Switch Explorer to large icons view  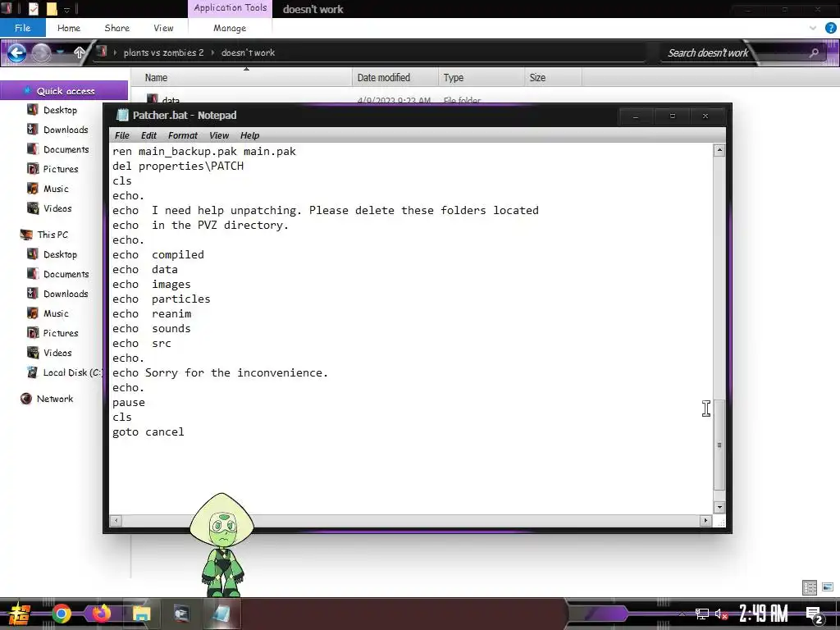tap(828, 587)
